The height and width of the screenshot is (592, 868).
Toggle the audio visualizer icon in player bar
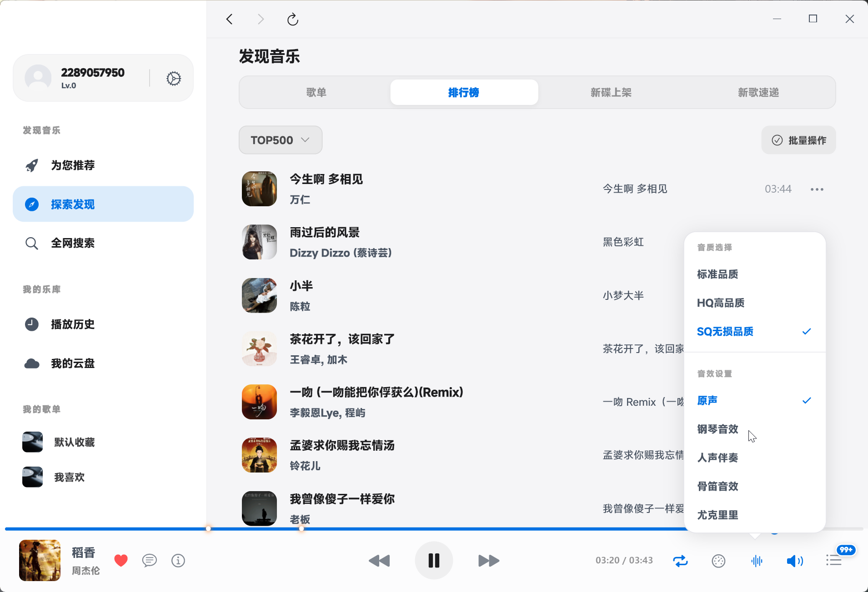click(756, 560)
